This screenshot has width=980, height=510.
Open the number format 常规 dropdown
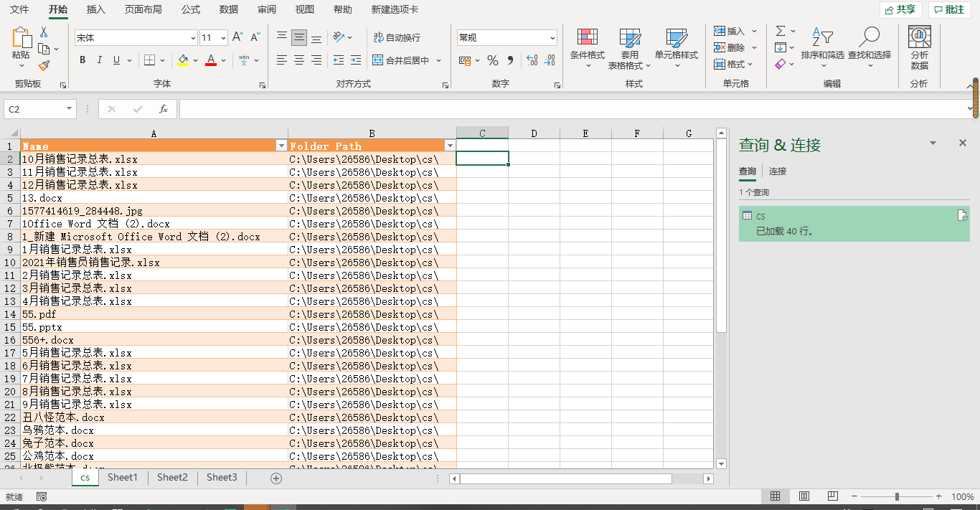(552, 38)
